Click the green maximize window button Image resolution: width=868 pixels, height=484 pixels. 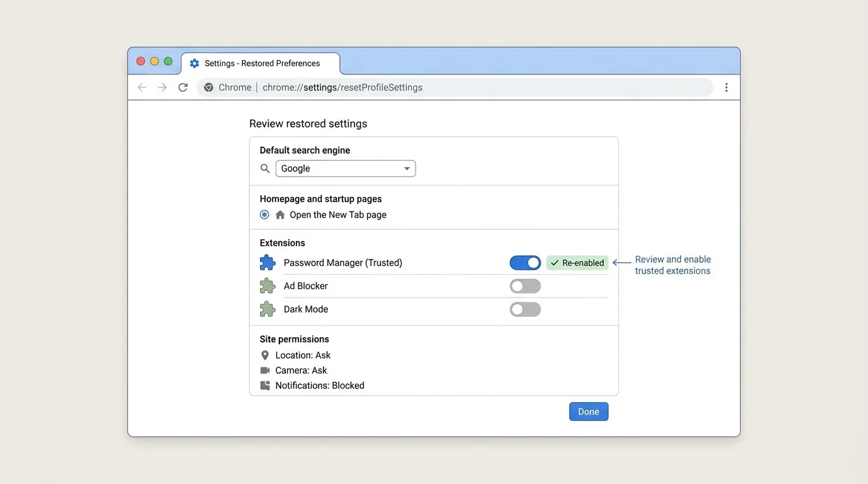(x=168, y=61)
